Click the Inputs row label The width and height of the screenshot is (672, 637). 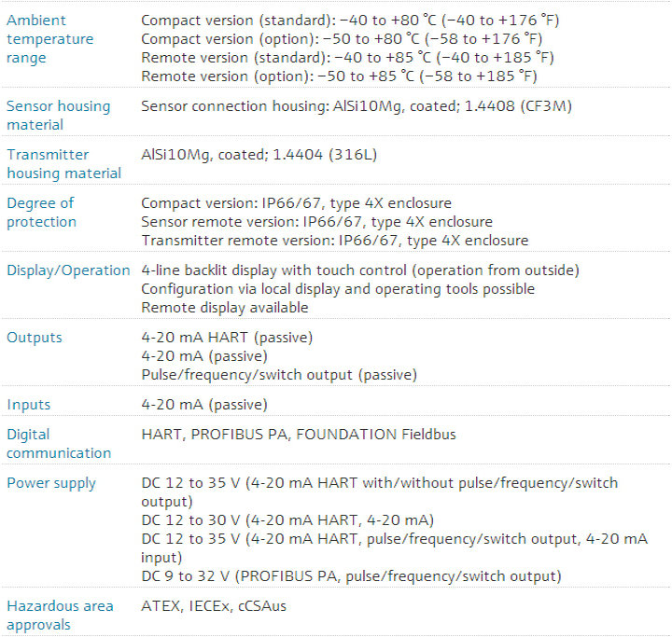pyautogui.click(x=29, y=405)
